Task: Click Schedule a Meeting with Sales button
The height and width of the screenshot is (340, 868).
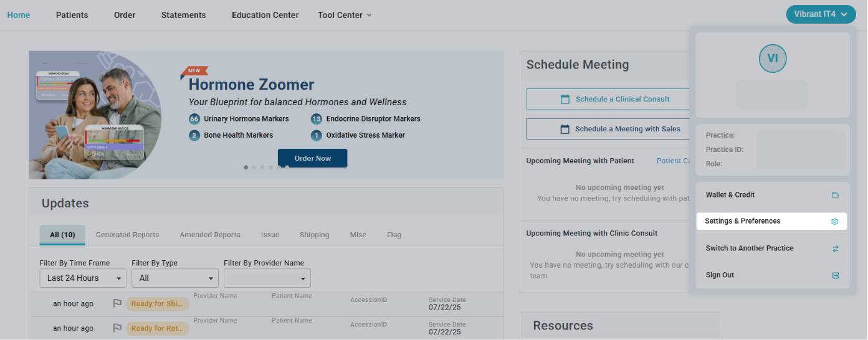Action: click(x=608, y=129)
